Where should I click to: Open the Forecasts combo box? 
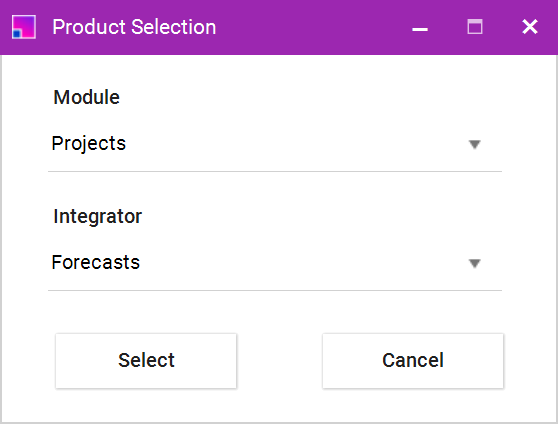coord(275,263)
